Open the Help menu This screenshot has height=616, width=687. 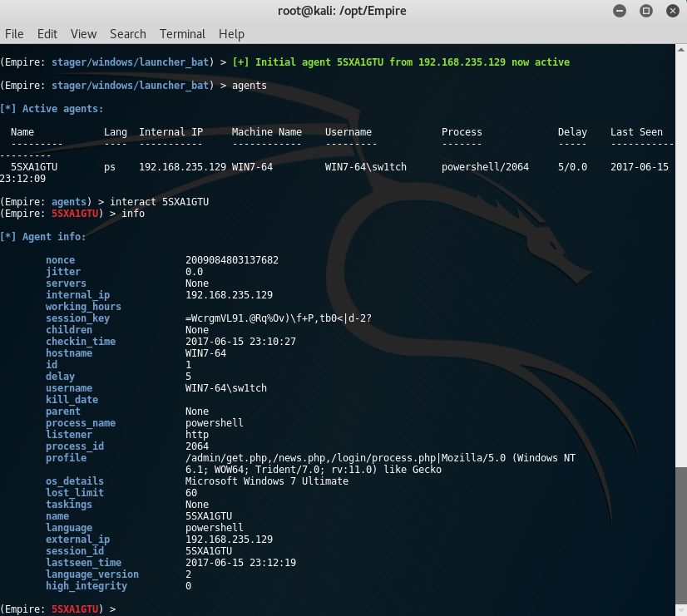[x=231, y=34]
